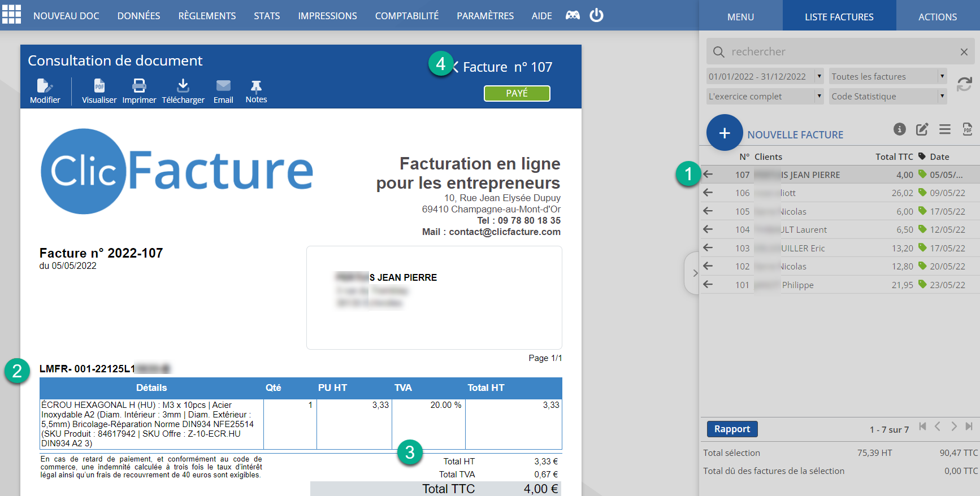Switch to the MENU tab
980x496 pixels.
741,16
